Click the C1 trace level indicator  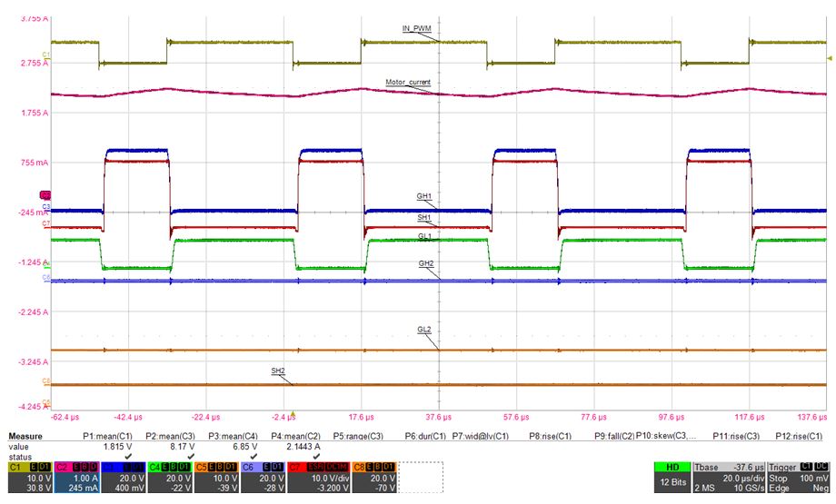point(45,56)
